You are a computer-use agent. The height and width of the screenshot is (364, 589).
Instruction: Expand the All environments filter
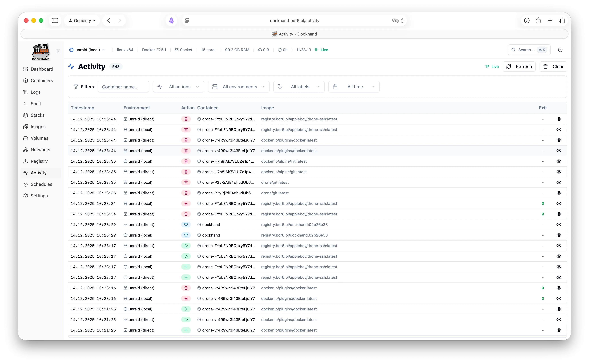click(238, 87)
